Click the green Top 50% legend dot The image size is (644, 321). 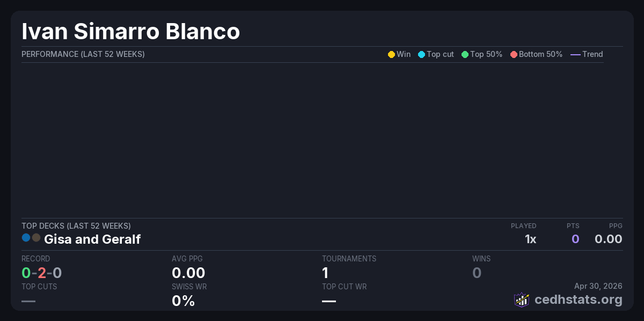point(465,54)
